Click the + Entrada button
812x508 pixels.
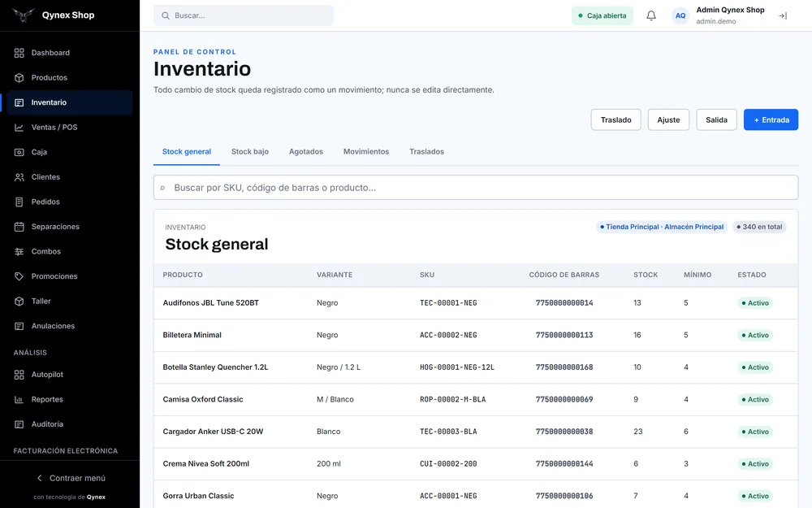point(771,119)
